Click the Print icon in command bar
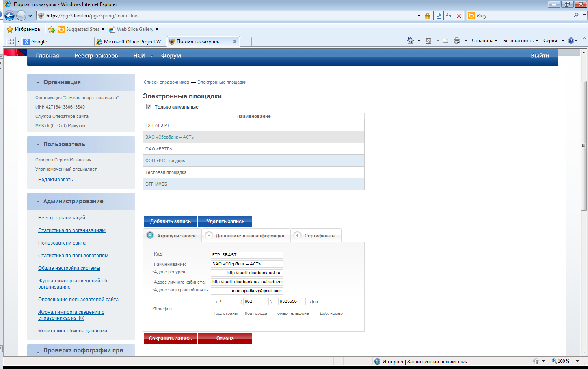This screenshot has width=588, height=369. tap(457, 41)
